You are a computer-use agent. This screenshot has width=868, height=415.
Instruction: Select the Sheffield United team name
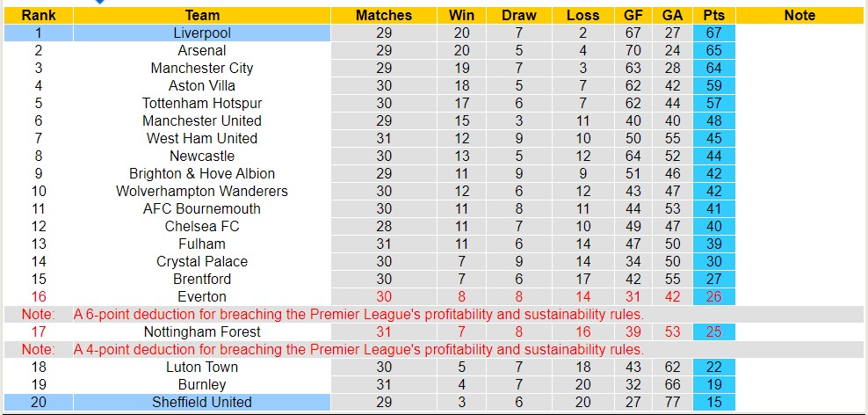click(202, 402)
